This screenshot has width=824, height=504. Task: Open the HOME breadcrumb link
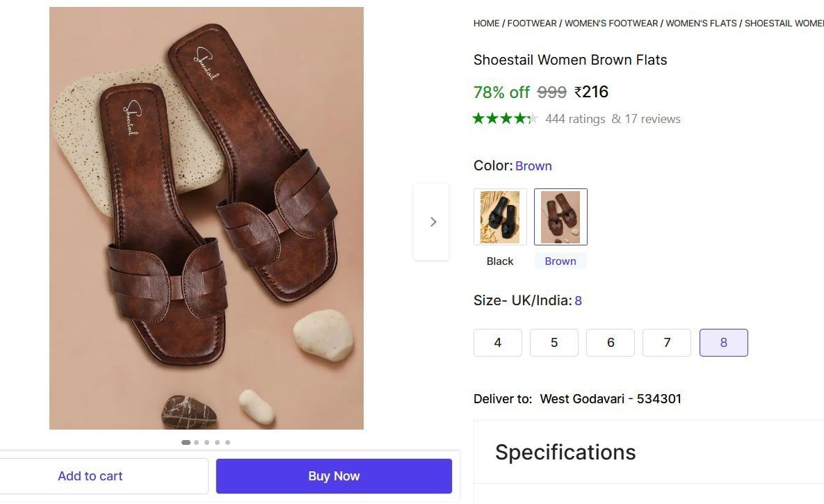[x=486, y=23]
